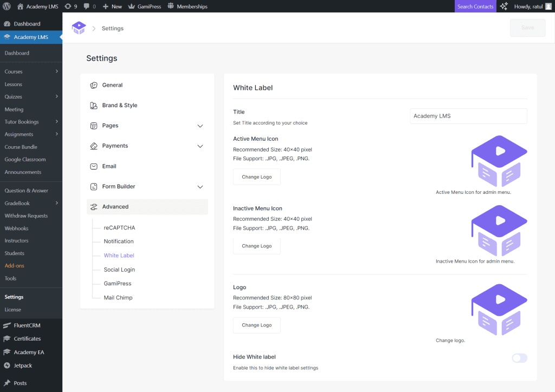Open the WordPress logo menu in admin bar
The height and width of the screenshot is (392, 555).
(6, 6)
